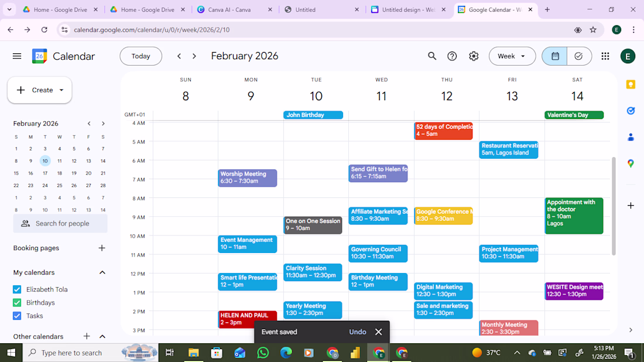Switch to Canva AI browser tab

[x=235, y=9]
